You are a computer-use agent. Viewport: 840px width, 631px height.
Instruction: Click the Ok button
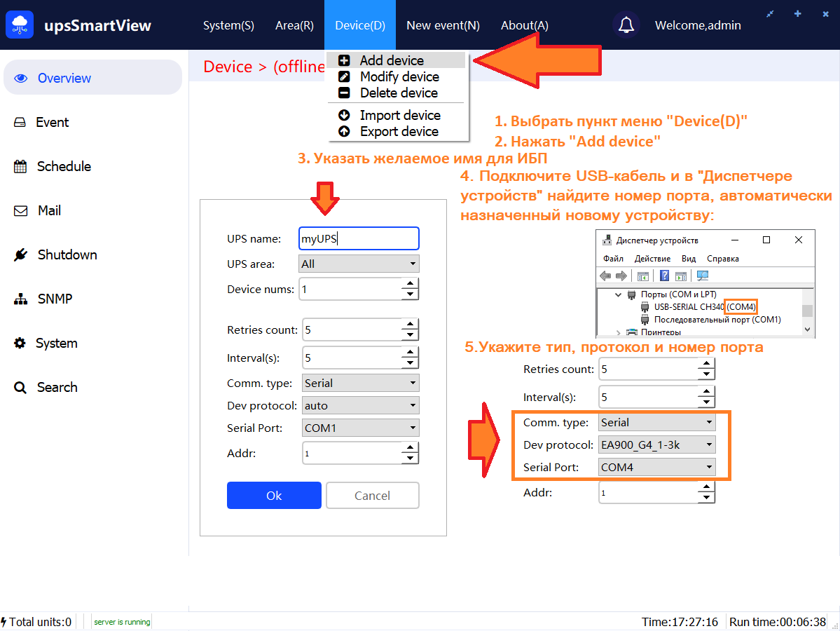click(x=274, y=496)
